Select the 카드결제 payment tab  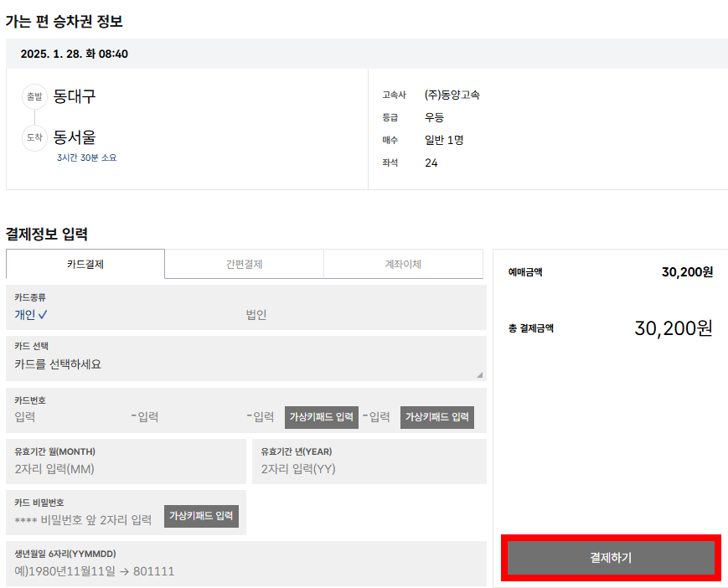(85, 264)
